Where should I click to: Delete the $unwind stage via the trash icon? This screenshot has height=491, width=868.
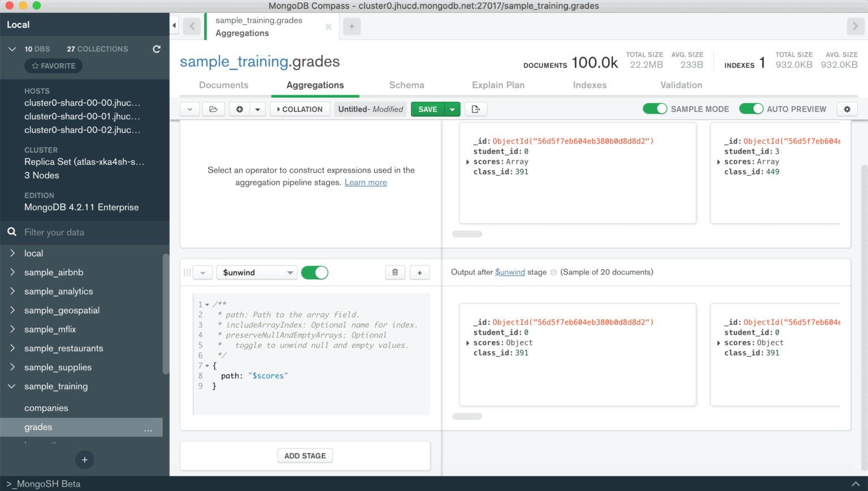coord(395,272)
